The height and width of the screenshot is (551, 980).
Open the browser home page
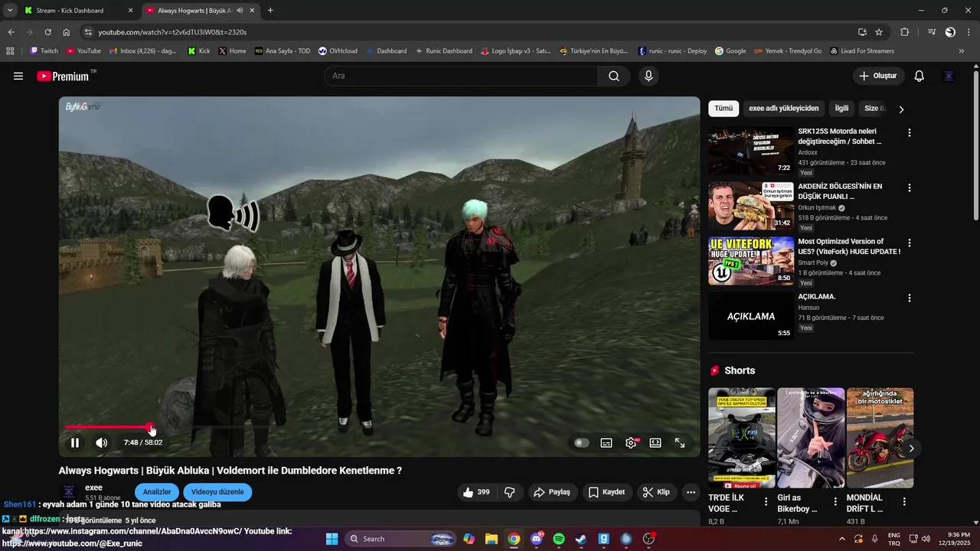click(67, 32)
